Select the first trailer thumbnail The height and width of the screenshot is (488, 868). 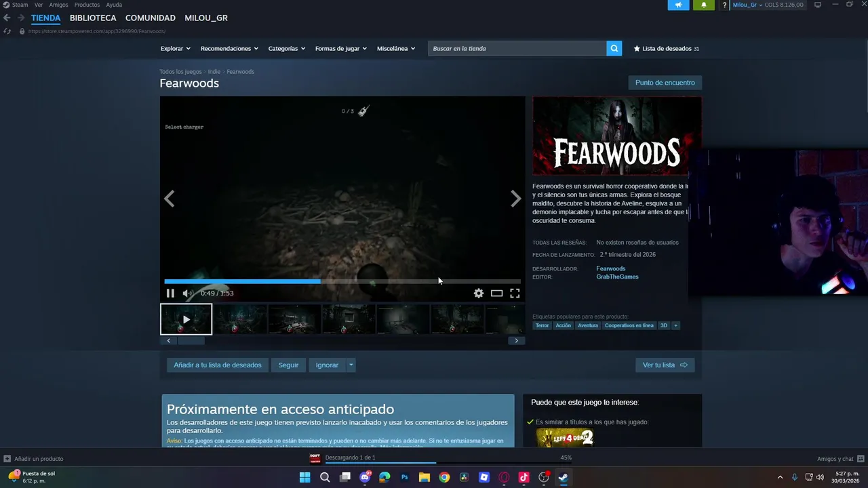pyautogui.click(x=186, y=319)
